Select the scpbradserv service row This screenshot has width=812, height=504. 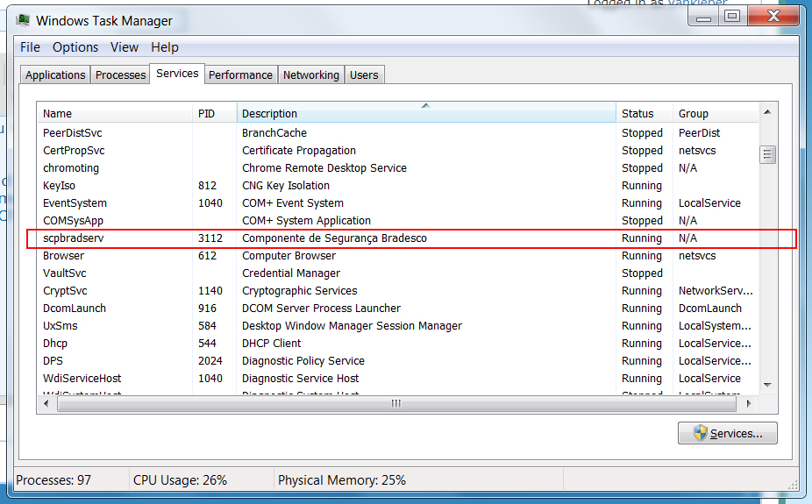click(397, 238)
